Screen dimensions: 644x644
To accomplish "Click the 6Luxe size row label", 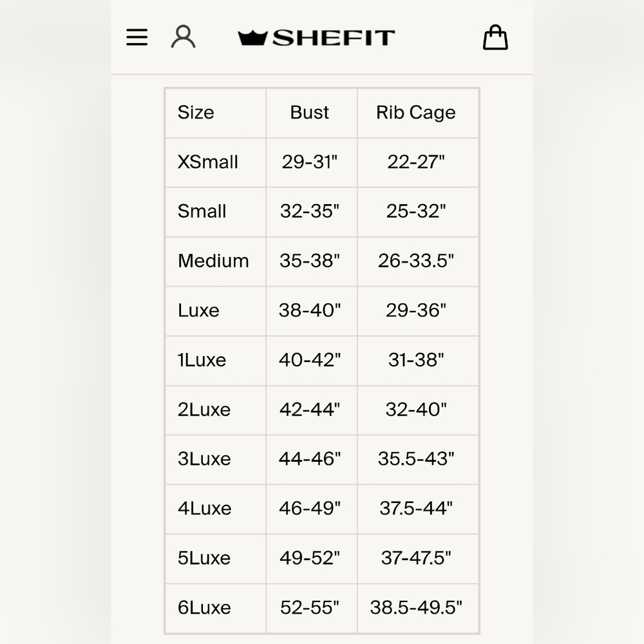I will click(204, 609).
